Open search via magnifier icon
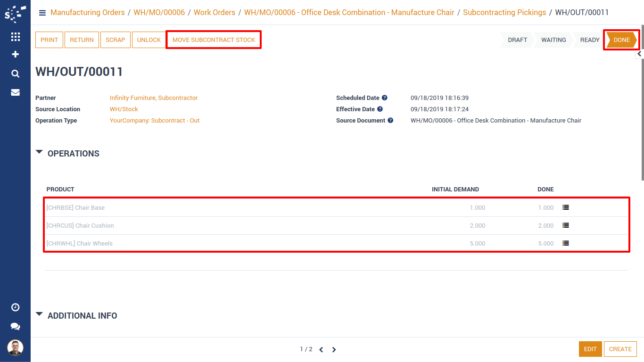Viewport: 644px width, 362px height. [x=15, y=74]
